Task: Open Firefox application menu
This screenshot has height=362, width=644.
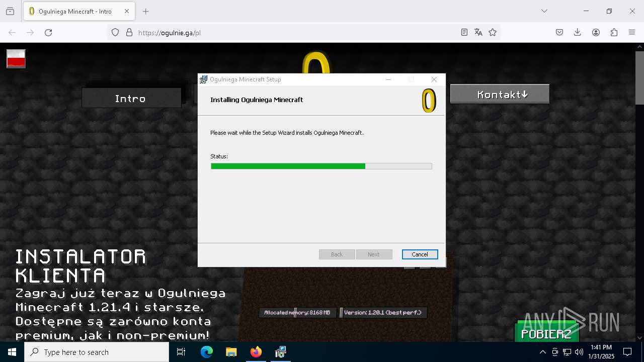Action: [632, 32]
